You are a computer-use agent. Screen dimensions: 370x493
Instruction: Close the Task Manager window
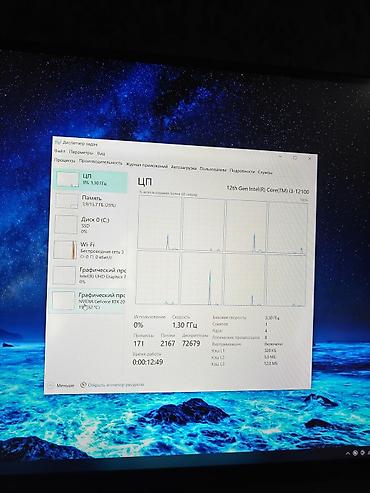[310, 158]
